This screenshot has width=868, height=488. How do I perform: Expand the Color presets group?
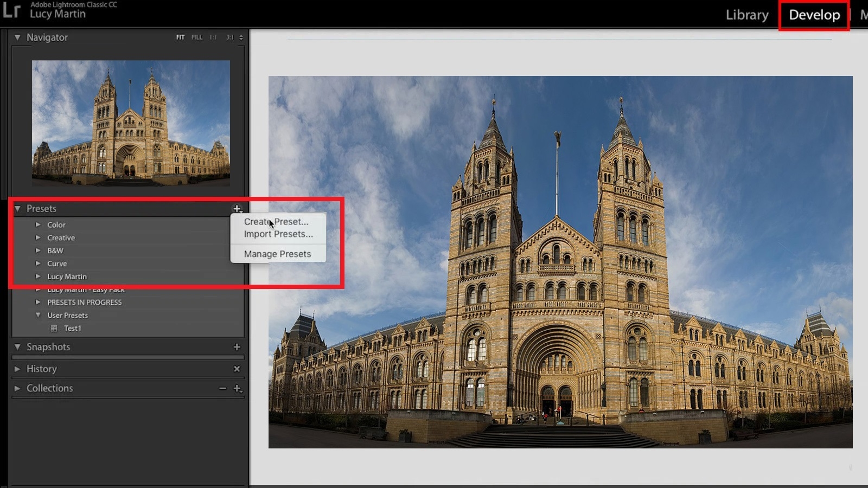[x=38, y=224]
